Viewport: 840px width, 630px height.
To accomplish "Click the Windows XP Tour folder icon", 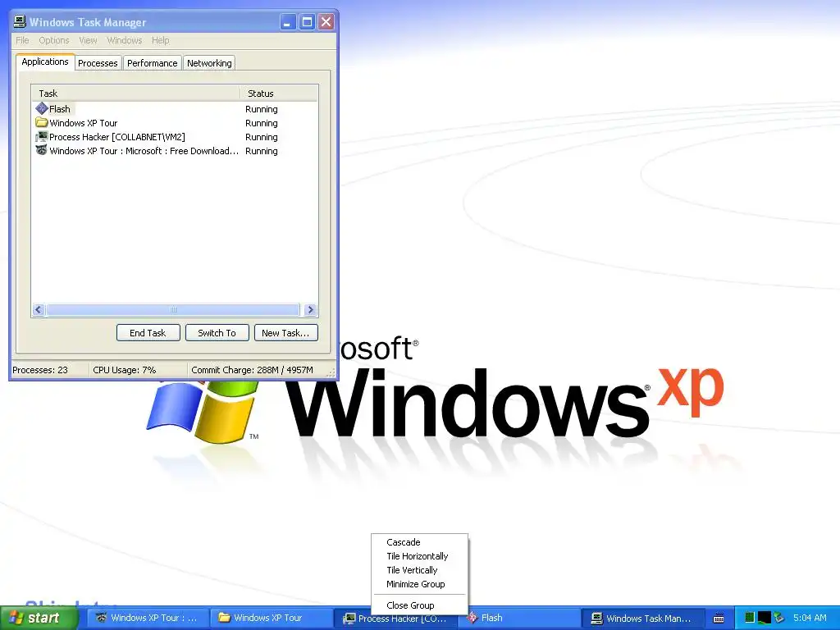I will [x=42, y=123].
